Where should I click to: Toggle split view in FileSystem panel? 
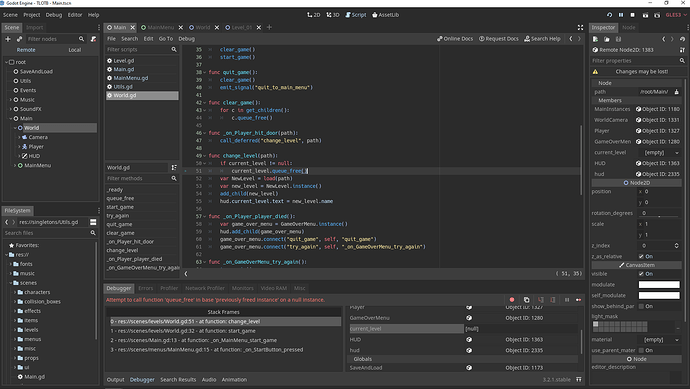[x=93, y=222]
